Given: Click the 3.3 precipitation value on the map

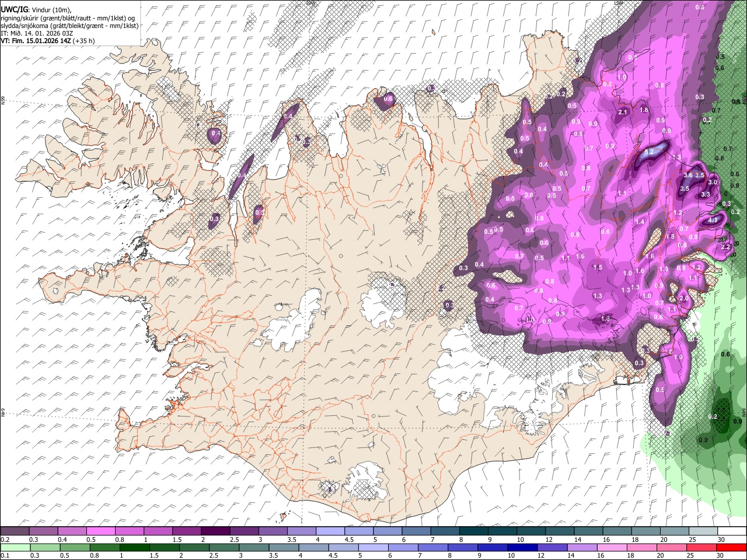Looking at the screenshot, I should click(706, 194).
